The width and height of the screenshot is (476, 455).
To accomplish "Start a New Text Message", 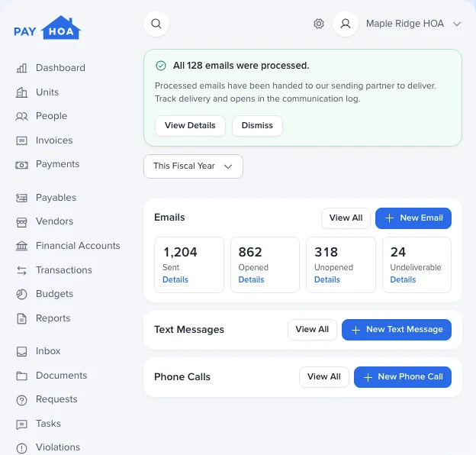I will tap(397, 330).
